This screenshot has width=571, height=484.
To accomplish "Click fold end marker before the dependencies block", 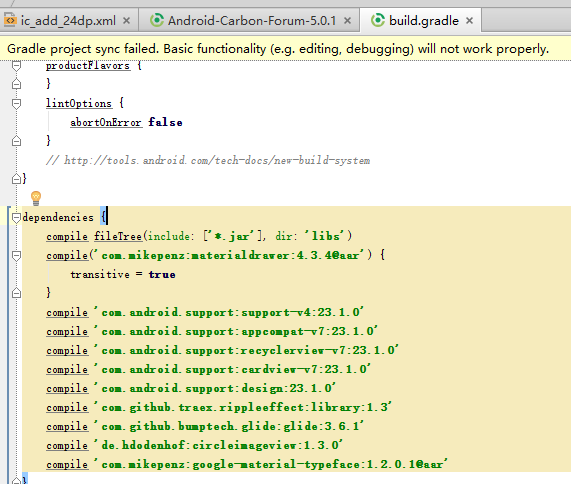I will (16, 179).
